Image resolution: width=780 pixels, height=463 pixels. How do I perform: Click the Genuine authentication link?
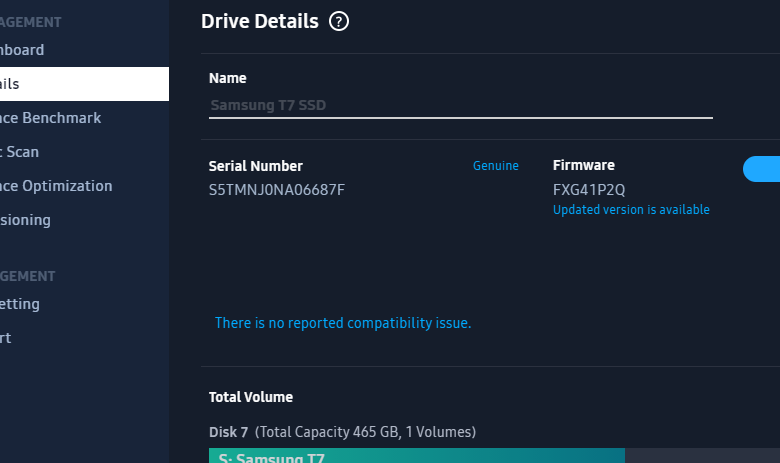click(x=495, y=166)
